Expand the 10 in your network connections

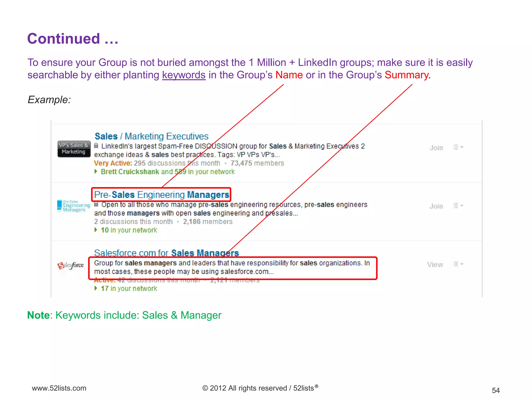126,230
